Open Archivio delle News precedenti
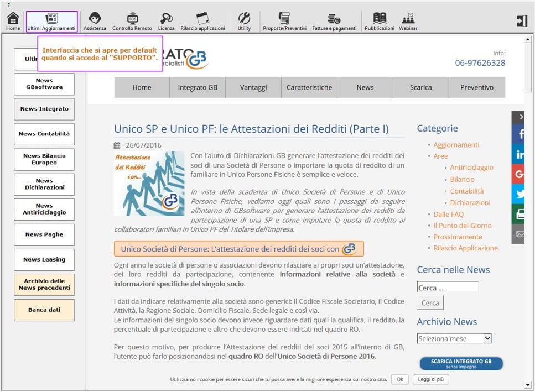 (44, 285)
